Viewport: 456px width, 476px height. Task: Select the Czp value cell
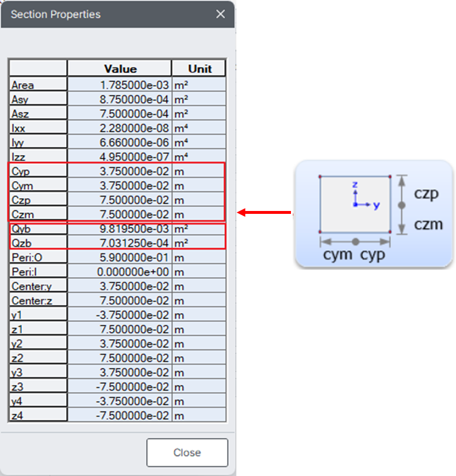[x=120, y=199]
